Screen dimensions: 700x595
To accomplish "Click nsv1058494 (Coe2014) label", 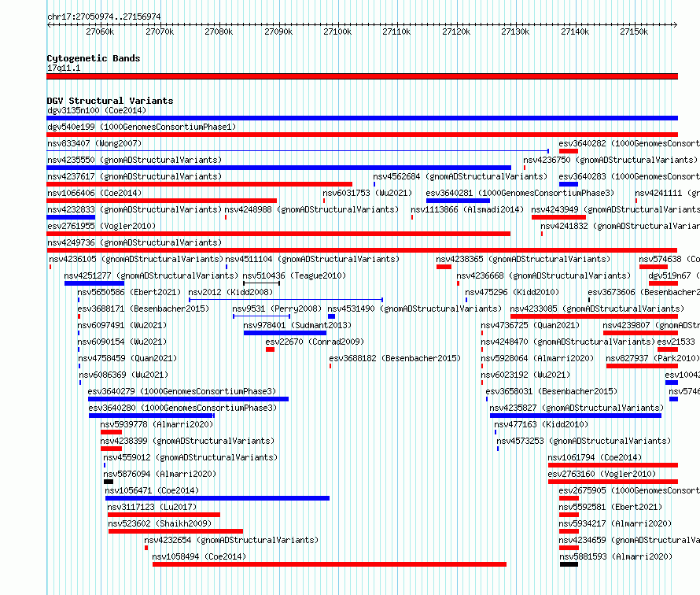I will [199, 556].
